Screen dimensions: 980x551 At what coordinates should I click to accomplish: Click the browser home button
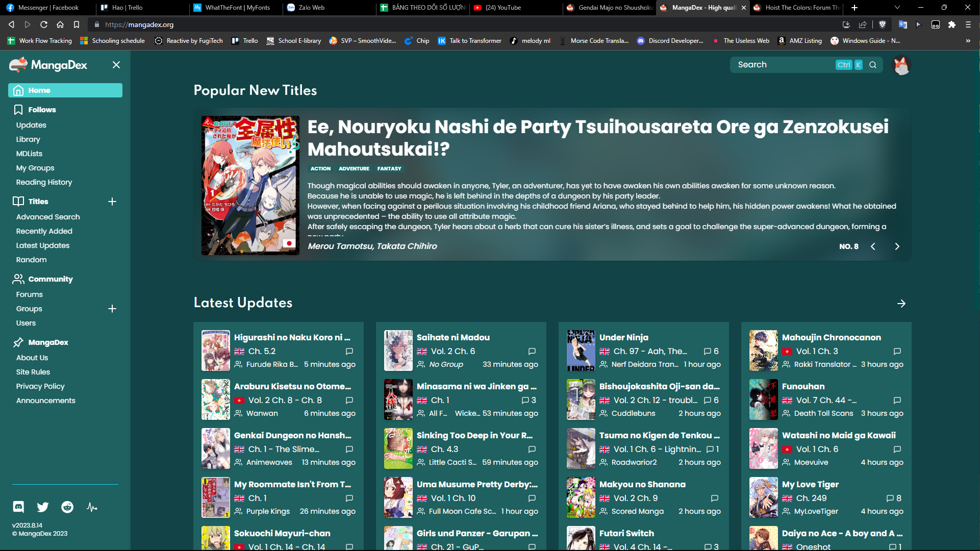[x=60, y=24]
